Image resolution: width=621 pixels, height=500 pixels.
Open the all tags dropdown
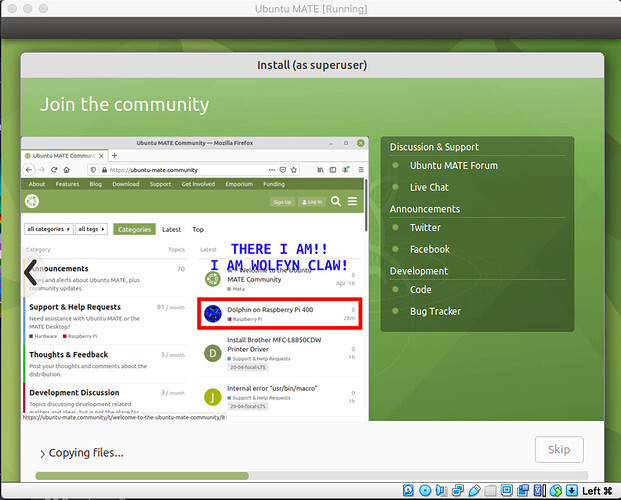(91, 229)
